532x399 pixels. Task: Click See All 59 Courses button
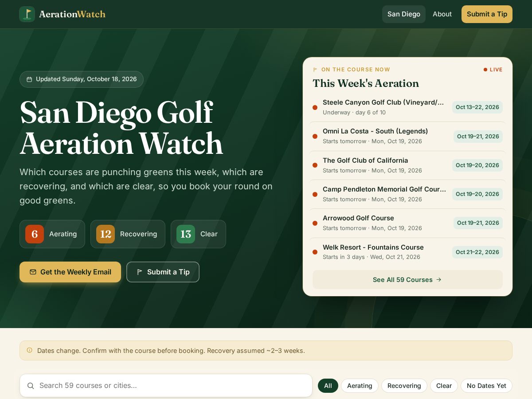click(407, 280)
